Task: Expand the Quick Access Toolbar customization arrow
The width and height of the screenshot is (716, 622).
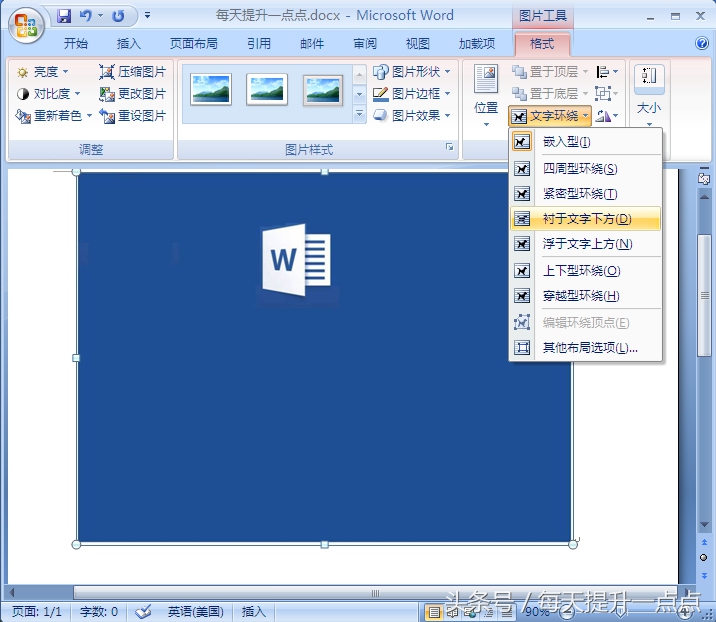Action: [x=147, y=16]
